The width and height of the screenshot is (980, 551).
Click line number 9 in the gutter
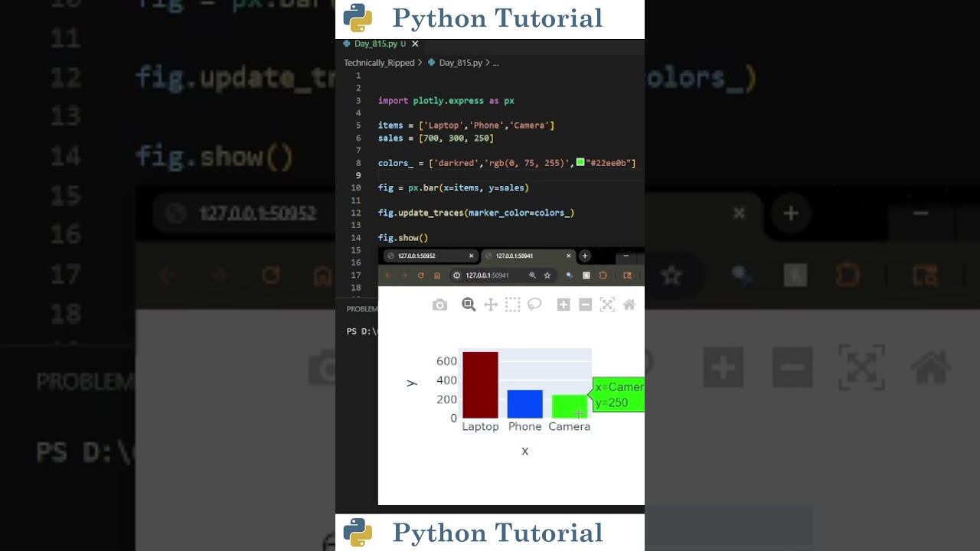(358, 175)
